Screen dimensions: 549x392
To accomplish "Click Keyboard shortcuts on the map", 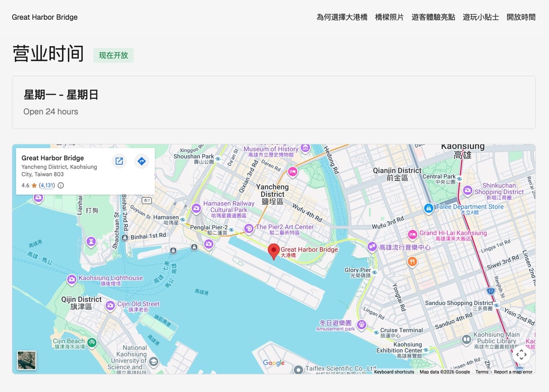I will [394, 372].
